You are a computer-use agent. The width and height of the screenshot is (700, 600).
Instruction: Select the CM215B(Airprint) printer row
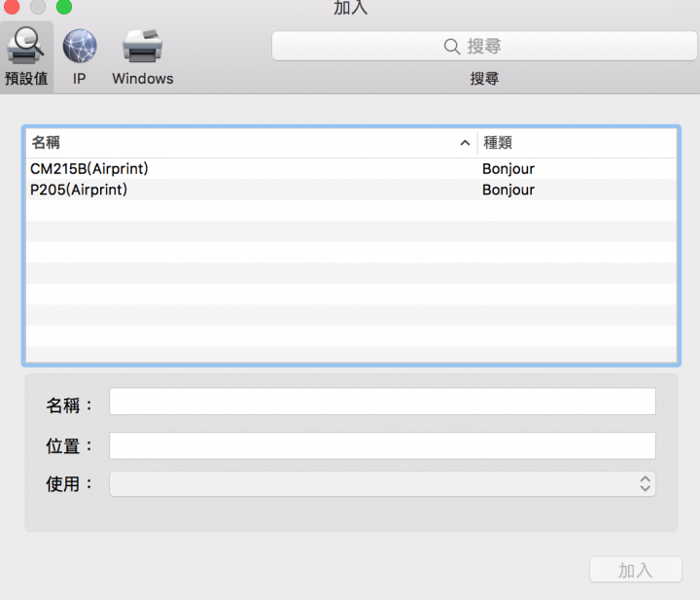[351, 169]
